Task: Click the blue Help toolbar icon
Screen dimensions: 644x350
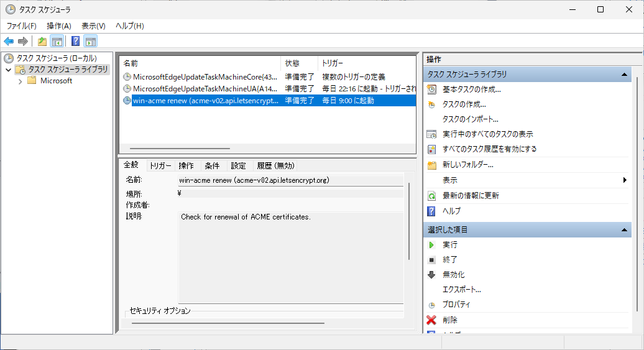Action: pyautogui.click(x=76, y=41)
